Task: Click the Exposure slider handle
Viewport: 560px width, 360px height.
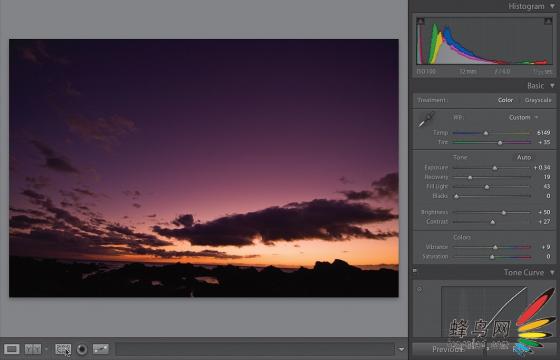Action: pyautogui.click(x=495, y=168)
